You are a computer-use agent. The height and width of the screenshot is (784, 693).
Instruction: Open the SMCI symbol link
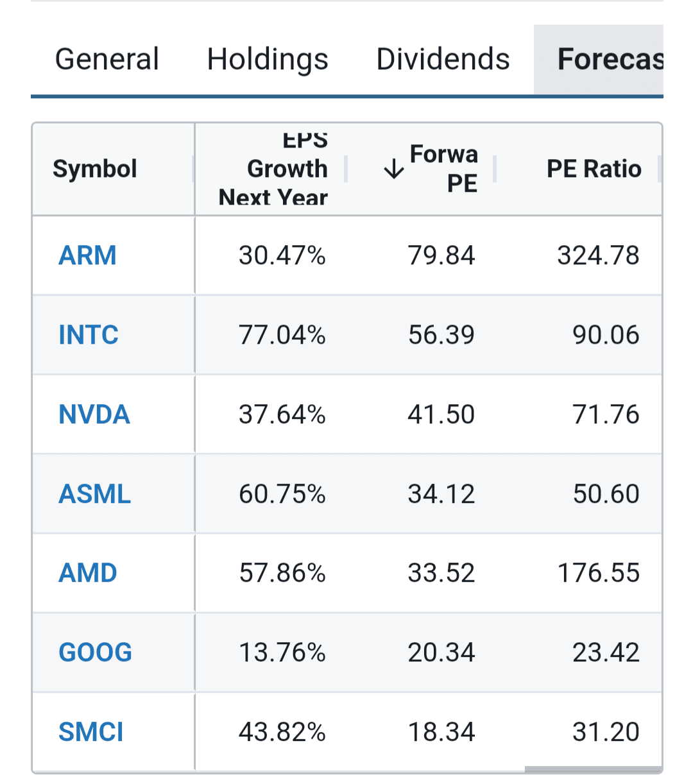[91, 732]
